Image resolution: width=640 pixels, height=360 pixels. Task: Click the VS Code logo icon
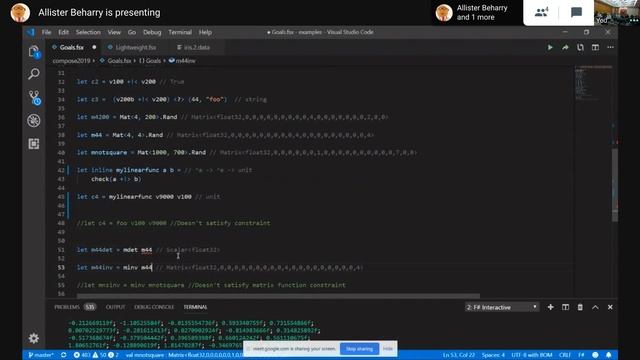coord(31,32)
